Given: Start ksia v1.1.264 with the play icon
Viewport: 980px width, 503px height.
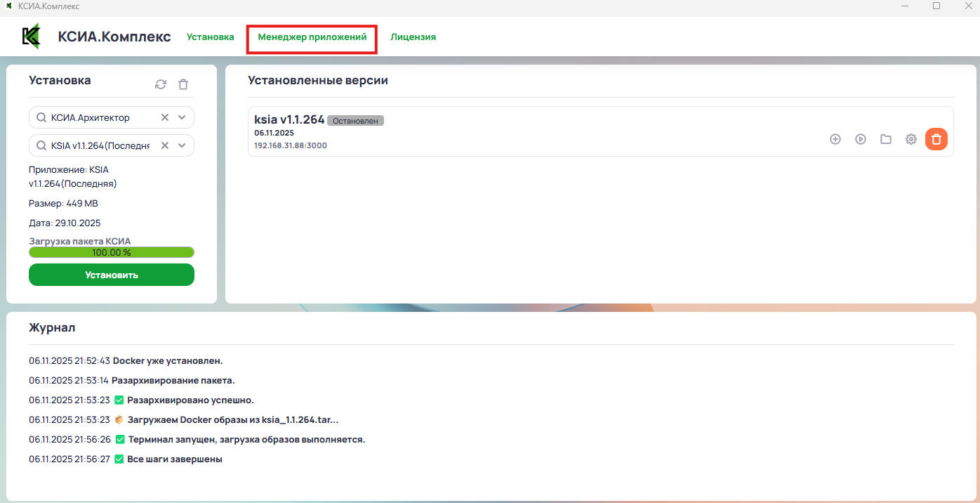Looking at the screenshot, I should pyautogui.click(x=861, y=139).
